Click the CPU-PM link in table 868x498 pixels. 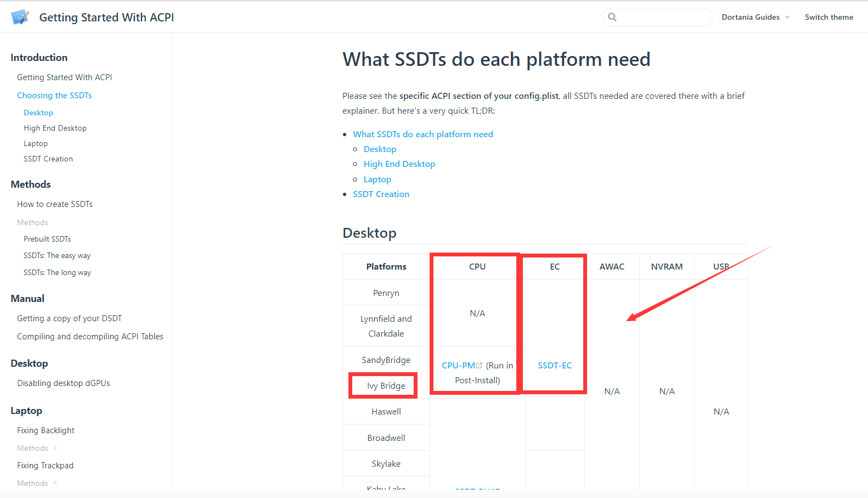pyautogui.click(x=458, y=365)
